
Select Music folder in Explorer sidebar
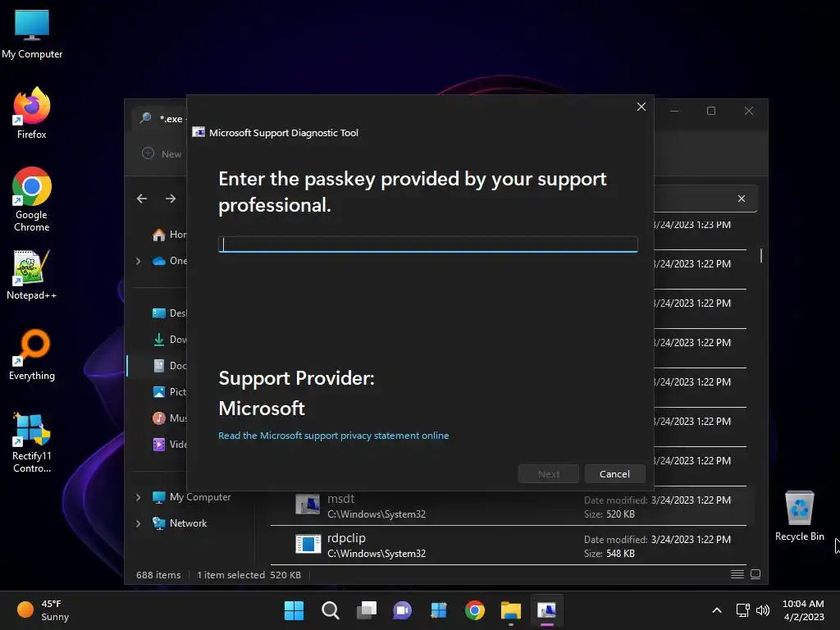click(x=169, y=418)
